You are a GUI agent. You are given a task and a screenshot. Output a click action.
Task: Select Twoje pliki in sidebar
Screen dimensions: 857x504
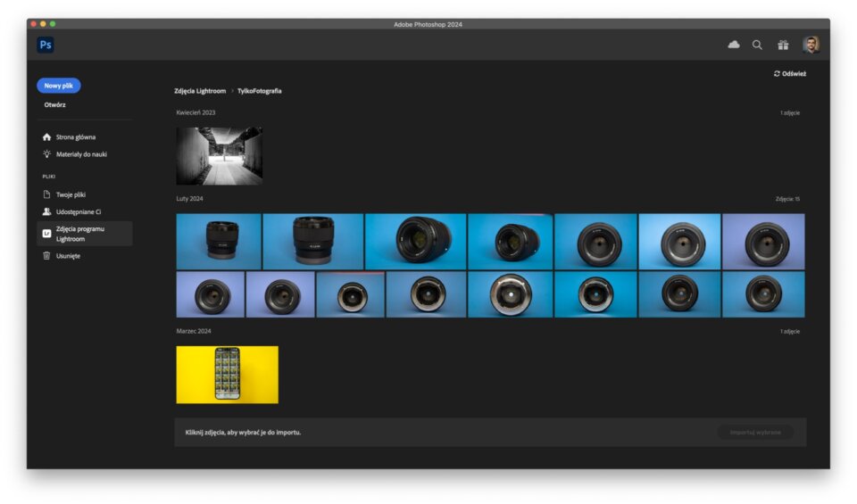[x=71, y=194]
